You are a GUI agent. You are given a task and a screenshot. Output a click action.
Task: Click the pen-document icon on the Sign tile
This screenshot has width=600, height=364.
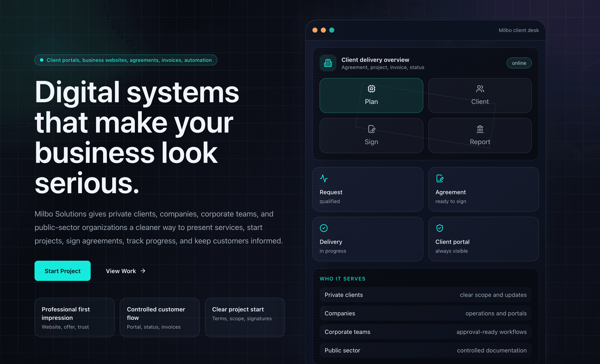click(x=371, y=129)
